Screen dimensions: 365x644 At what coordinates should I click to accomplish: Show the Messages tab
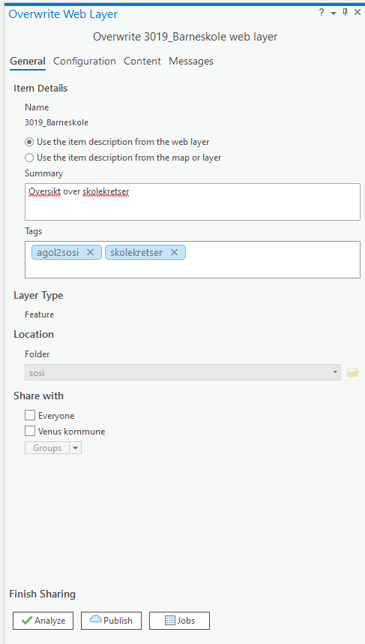191,61
